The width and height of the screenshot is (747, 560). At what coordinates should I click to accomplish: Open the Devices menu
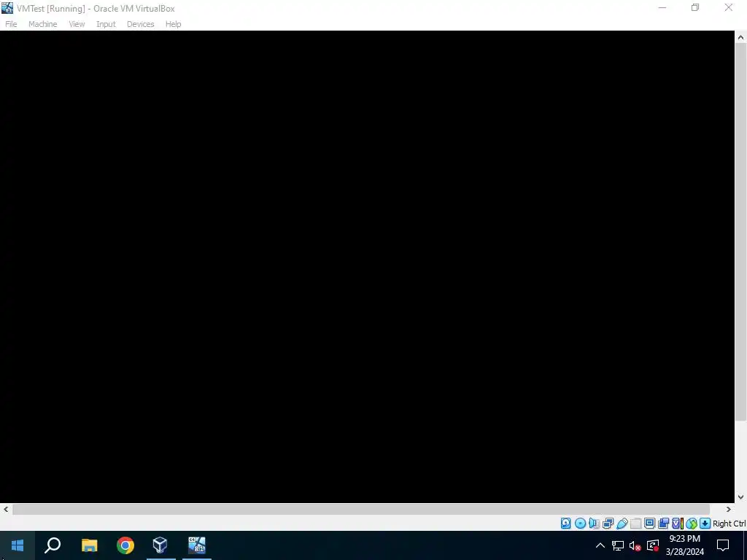click(141, 24)
